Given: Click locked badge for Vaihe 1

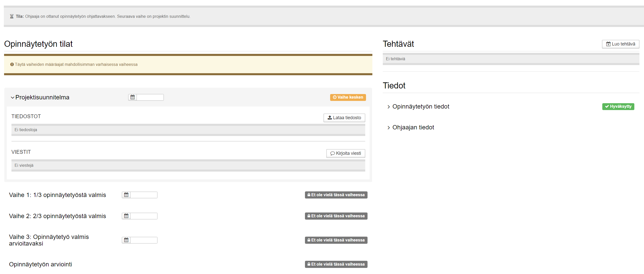Looking at the screenshot, I should (336, 195).
